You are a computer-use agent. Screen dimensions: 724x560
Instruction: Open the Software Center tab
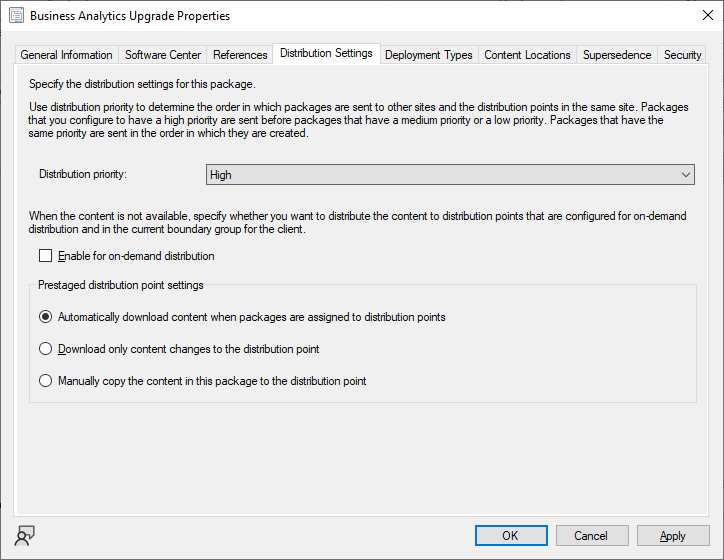(163, 55)
